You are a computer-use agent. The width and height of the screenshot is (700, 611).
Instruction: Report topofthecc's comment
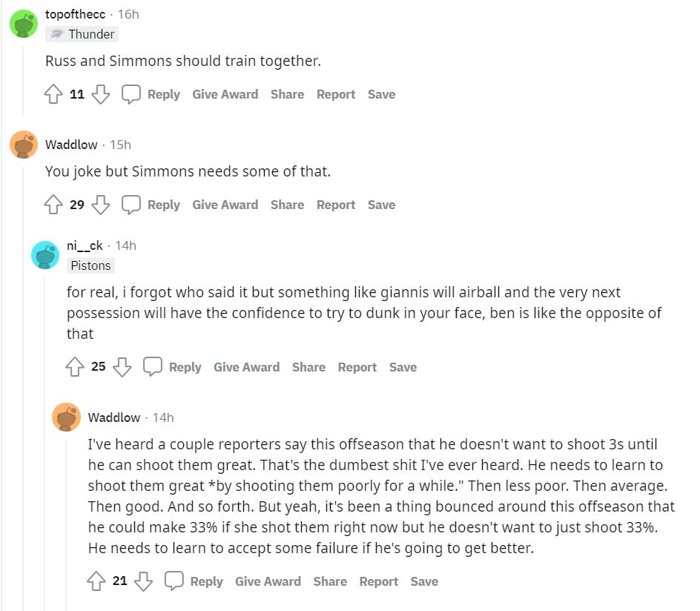pyautogui.click(x=336, y=94)
